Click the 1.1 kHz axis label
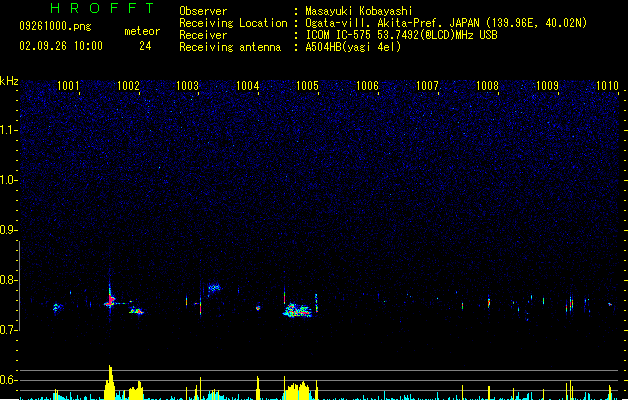 [8, 130]
